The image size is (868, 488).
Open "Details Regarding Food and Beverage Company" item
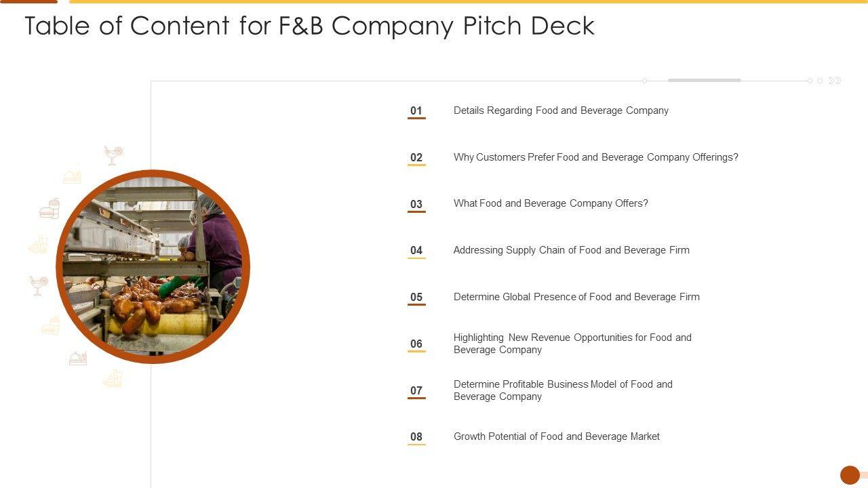coord(561,110)
